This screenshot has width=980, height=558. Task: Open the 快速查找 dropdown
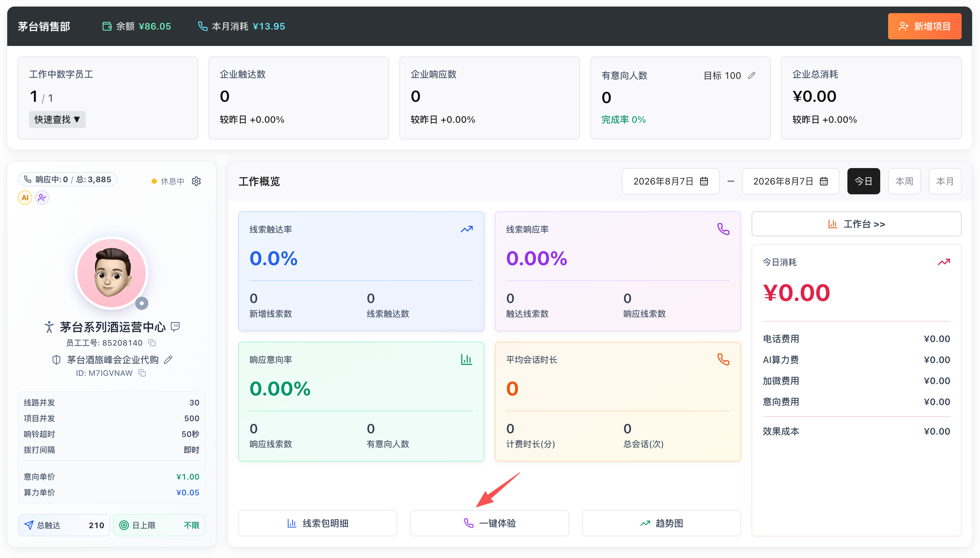[57, 119]
